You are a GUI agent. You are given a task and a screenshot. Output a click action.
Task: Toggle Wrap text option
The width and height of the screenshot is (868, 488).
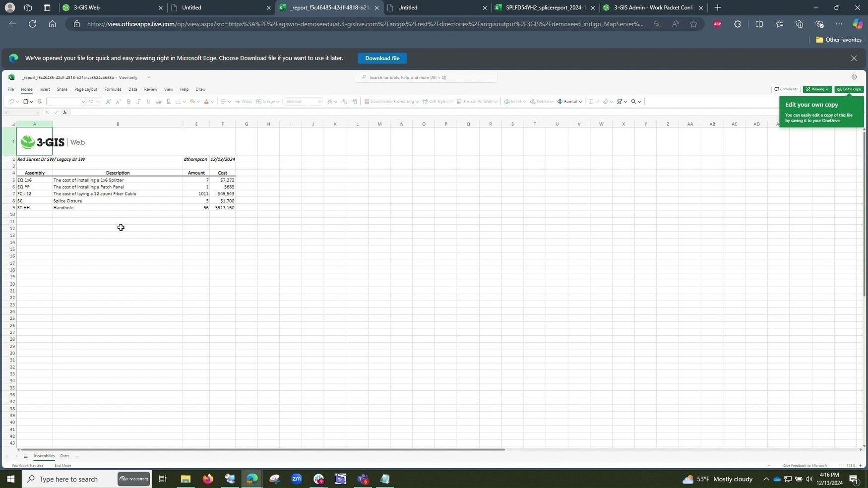tap(243, 102)
